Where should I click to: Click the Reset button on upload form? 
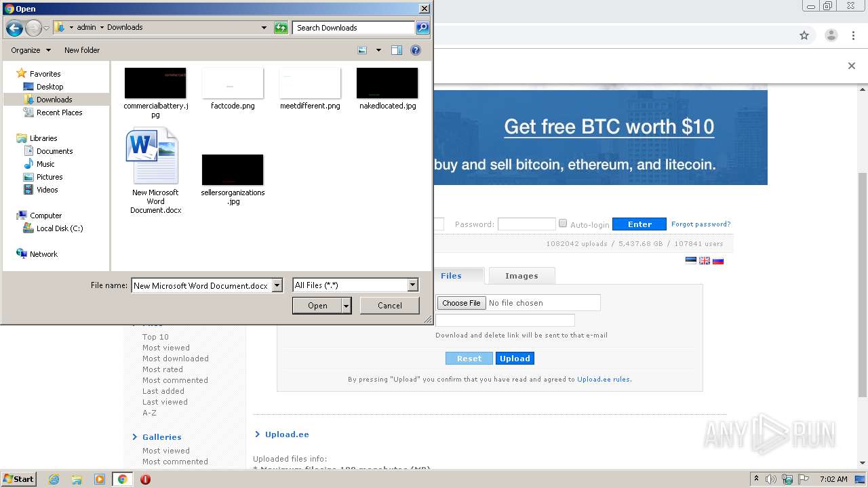point(469,359)
